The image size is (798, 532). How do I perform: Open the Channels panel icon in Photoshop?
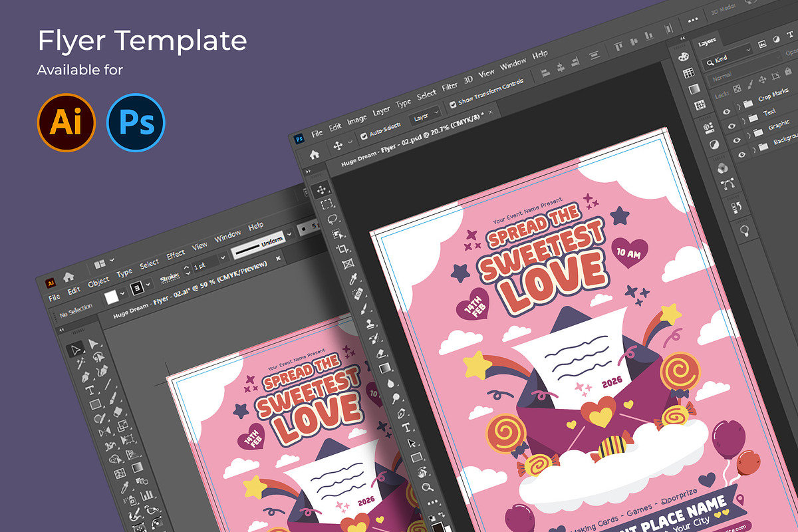pyautogui.click(x=723, y=168)
